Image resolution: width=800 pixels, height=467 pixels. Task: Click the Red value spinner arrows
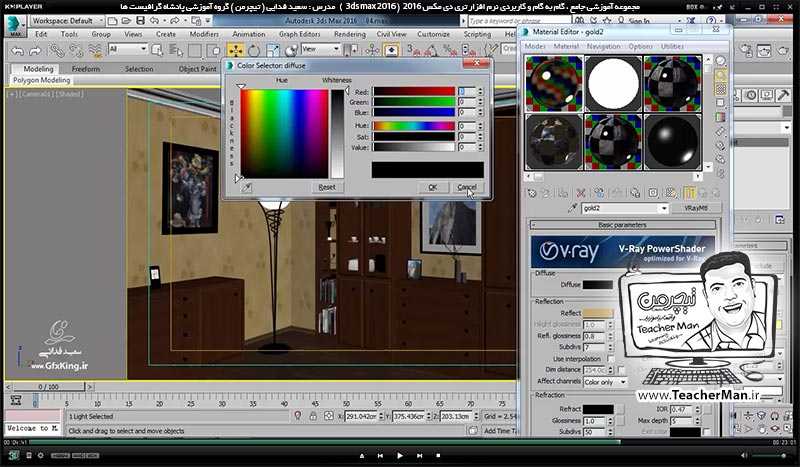click(480, 91)
